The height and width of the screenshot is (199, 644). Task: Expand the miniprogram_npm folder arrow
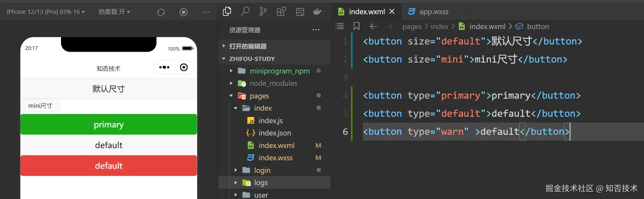coord(231,71)
